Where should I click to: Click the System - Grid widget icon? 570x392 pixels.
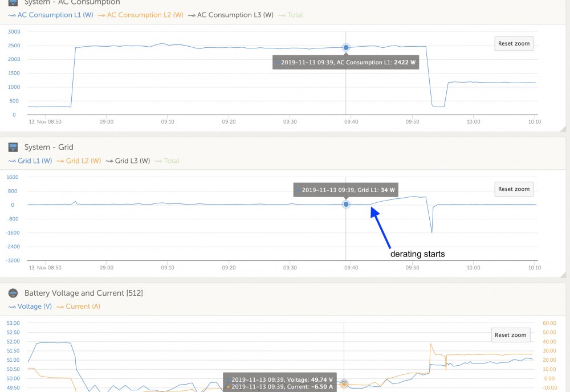(13, 147)
